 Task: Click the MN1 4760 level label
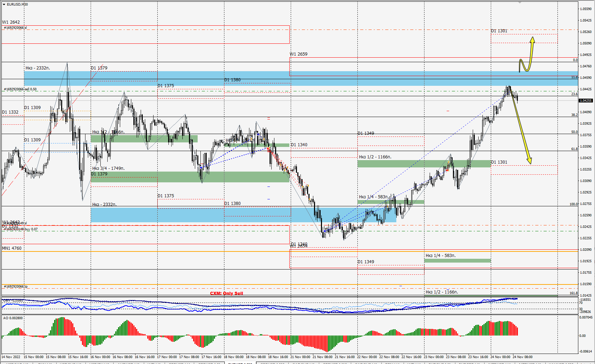point(12,248)
